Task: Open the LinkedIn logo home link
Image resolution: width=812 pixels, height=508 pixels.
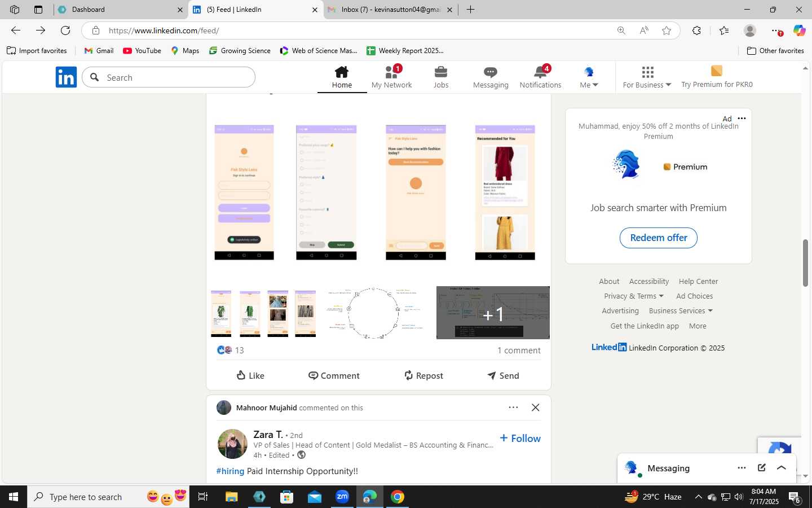Action: 66,77
